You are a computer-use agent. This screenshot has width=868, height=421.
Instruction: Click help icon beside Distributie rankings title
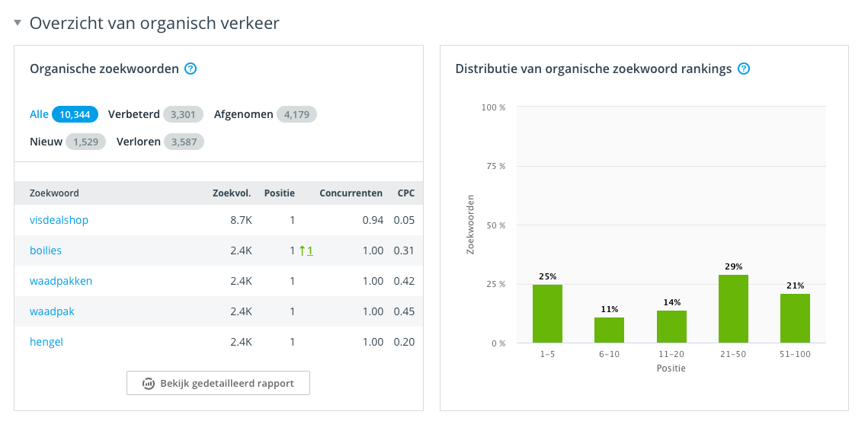(744, 69)
